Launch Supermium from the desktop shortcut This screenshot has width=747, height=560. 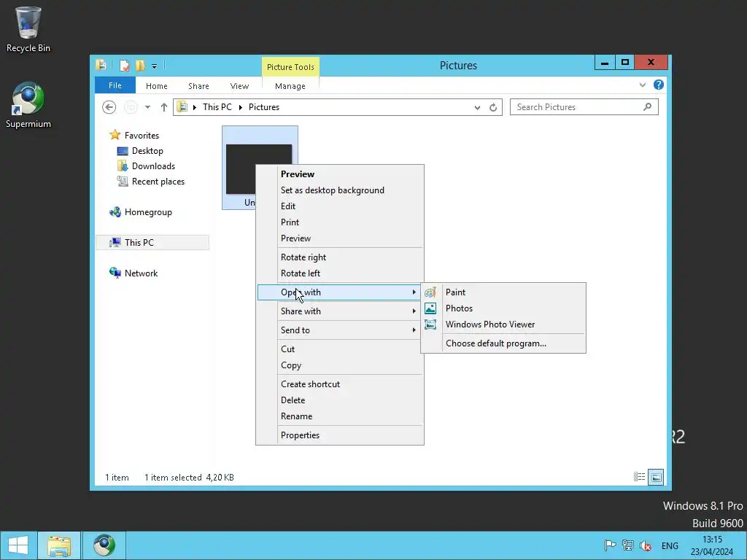28,105
